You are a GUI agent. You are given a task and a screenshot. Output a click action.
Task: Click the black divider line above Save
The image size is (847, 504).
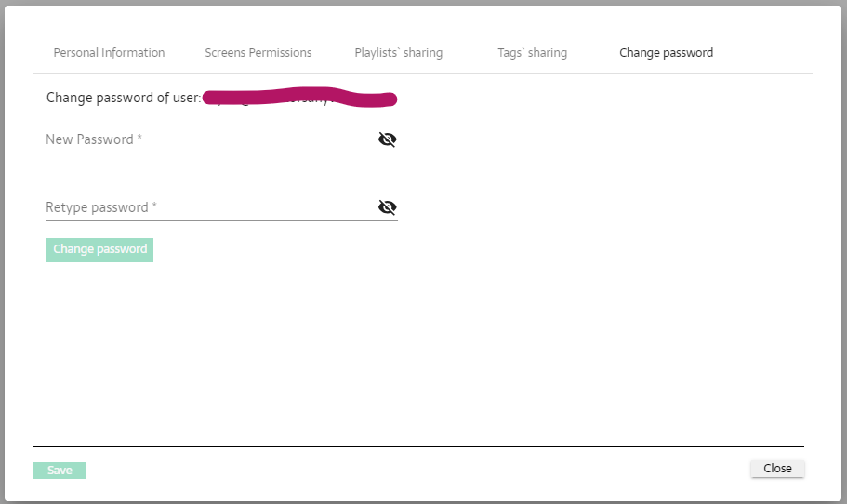click(418, 447)
